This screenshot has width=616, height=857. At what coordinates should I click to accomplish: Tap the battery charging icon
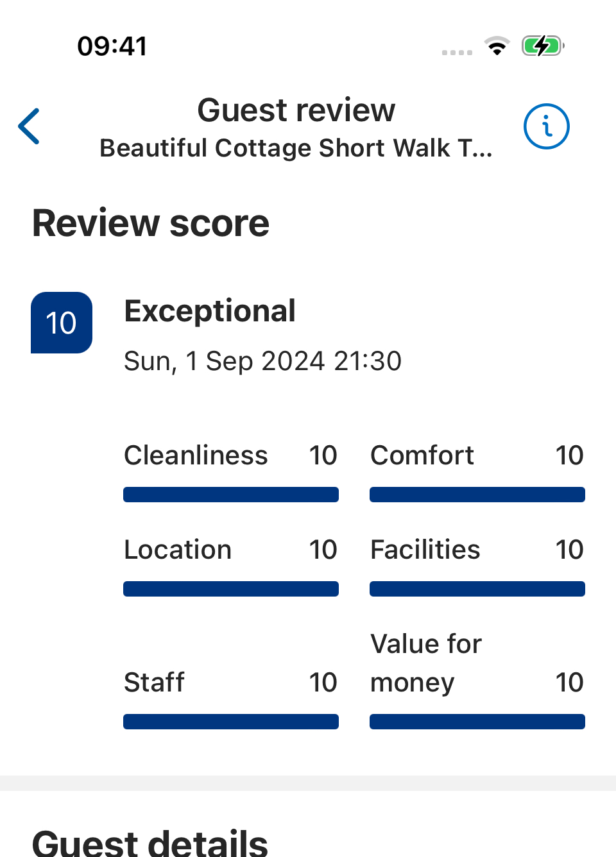tap(543, 46)
